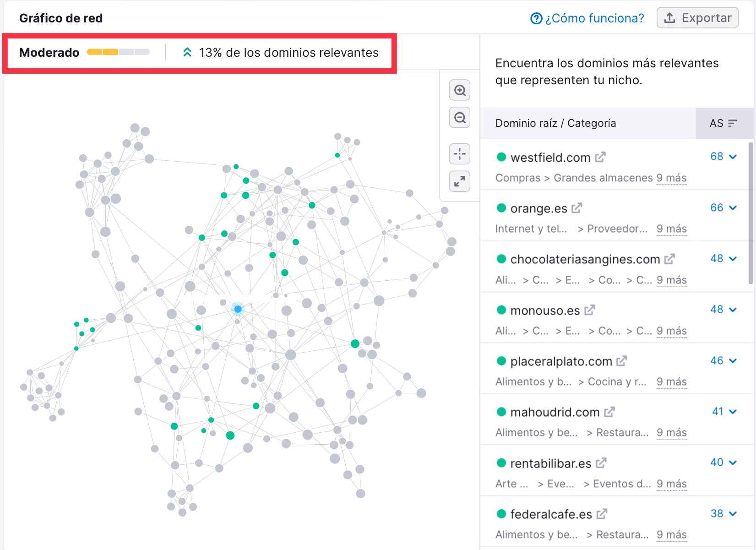Expand placeralplato.com row chevron
The image size is (756, 550).
[x=733, y=361]
